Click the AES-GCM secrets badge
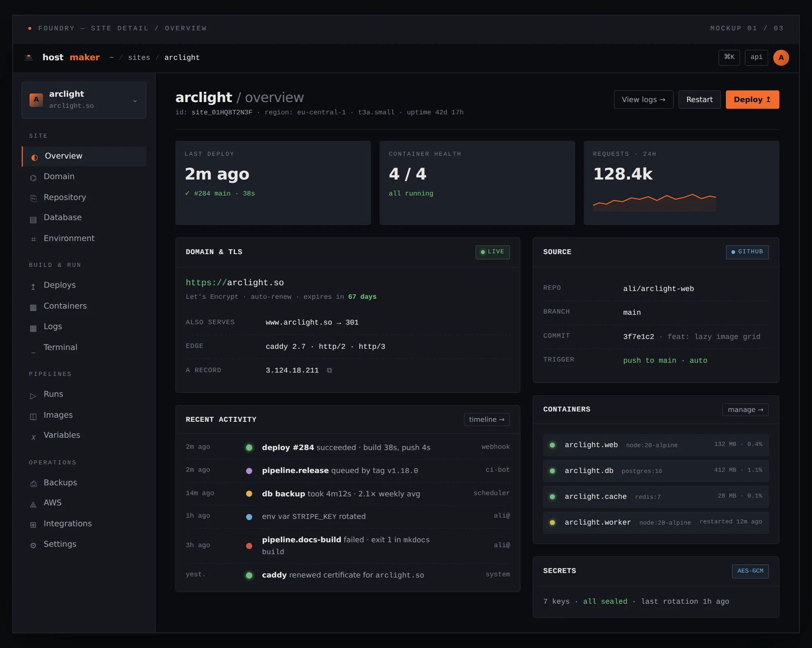 pos(750,571)
